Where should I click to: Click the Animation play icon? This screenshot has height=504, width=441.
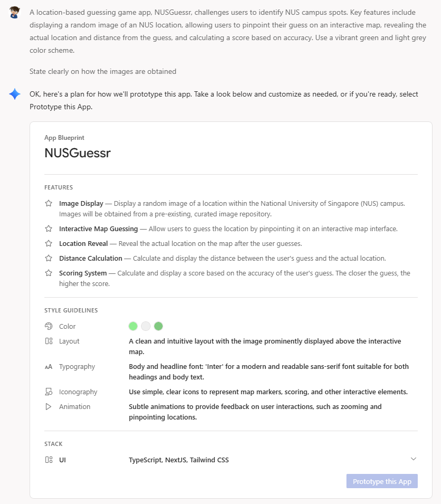tap(49, 407)
